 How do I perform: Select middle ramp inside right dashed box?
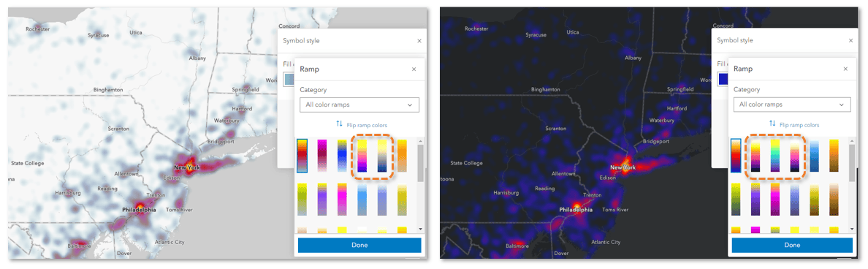point(775,156)
